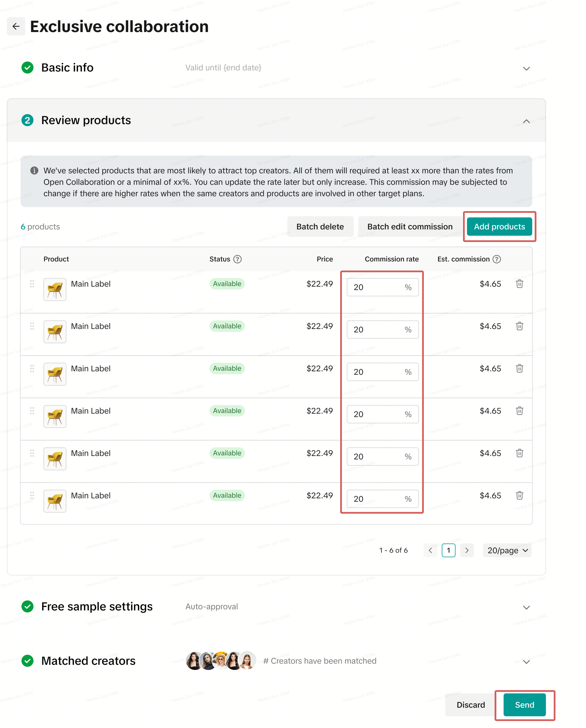Expand the Basic info section chevron

click(x=526, y=69)
